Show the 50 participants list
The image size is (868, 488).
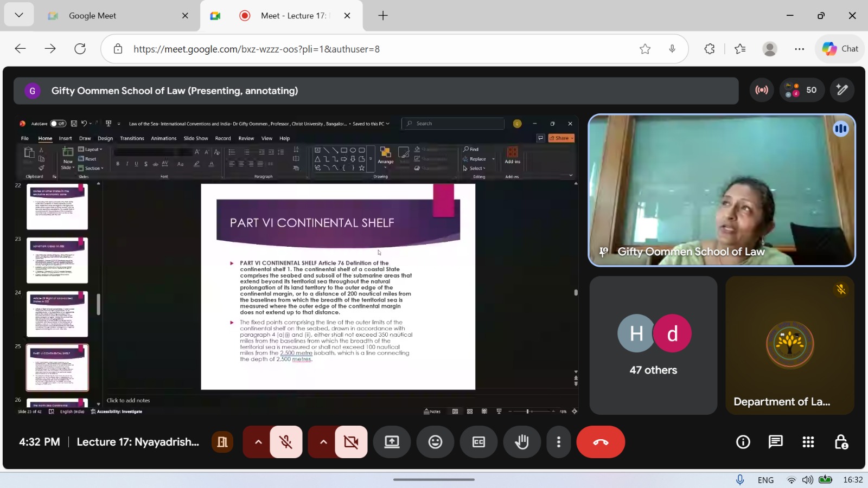pos(802,90)
